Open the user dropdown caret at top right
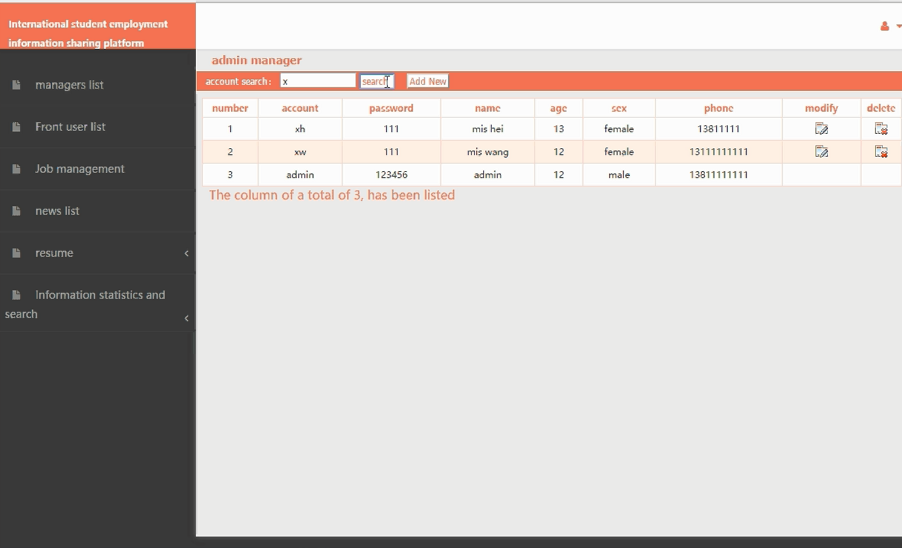Viewport: 902px width, 548px height. (899, 26)
